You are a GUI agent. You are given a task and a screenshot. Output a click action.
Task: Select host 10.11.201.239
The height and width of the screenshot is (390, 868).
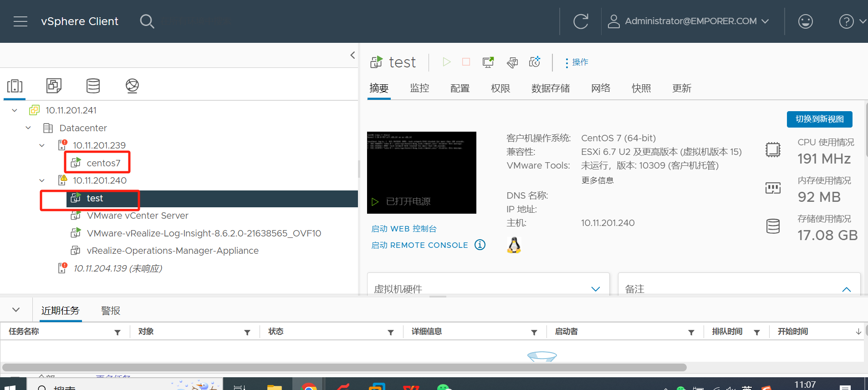[99, 145]
